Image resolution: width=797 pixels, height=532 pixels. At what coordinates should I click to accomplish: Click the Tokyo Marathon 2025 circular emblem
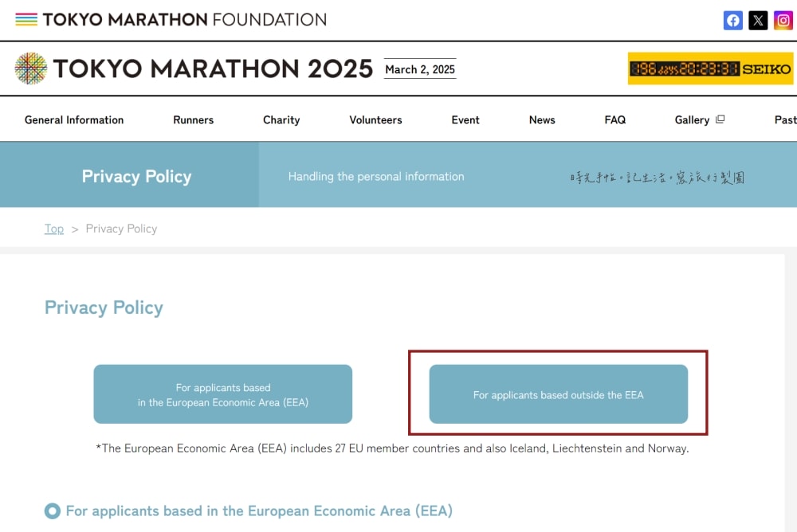31,68
